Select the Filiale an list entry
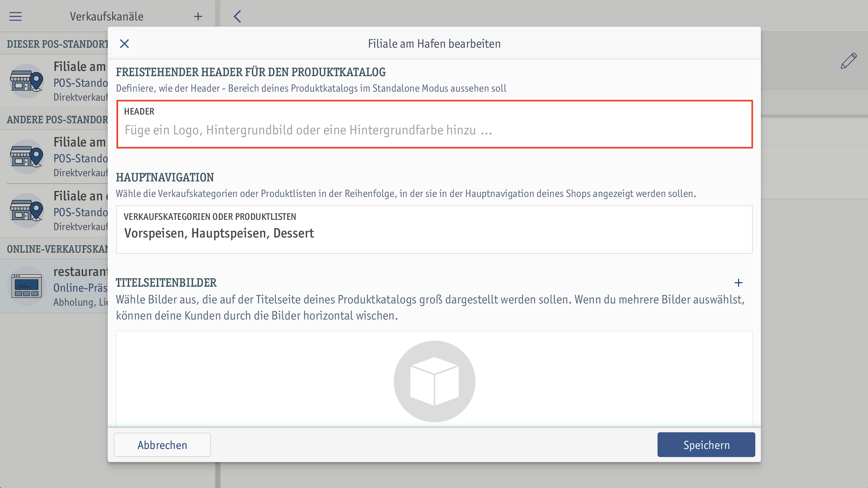The height and width of the screenshot is (488, 868). [x=54, y=211]
